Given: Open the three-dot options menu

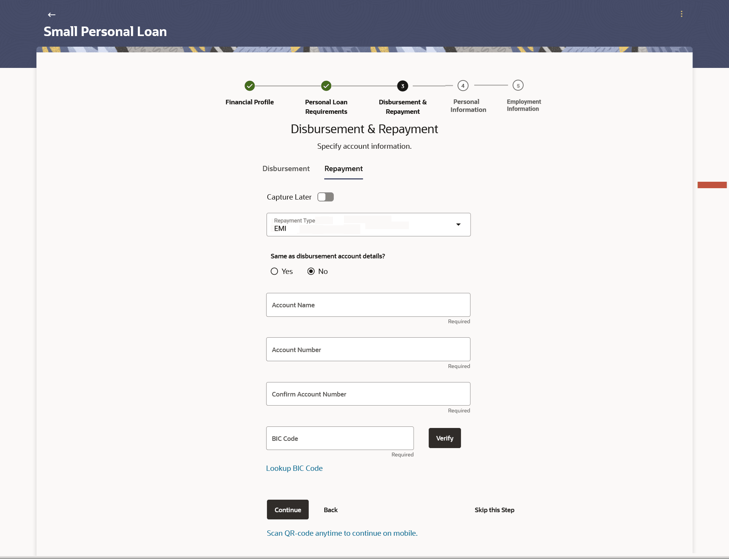Looking at the screenshot, I should (x=682, y=14).
